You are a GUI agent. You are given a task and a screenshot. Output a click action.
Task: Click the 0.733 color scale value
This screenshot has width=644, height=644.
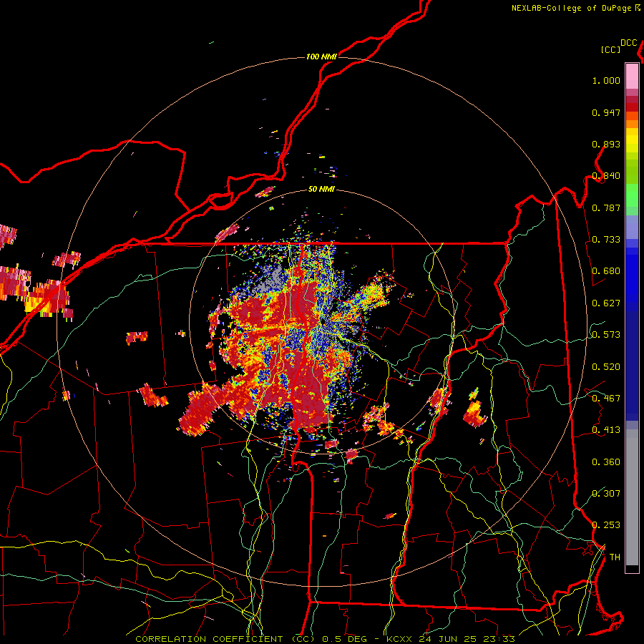tap(606, 240)
